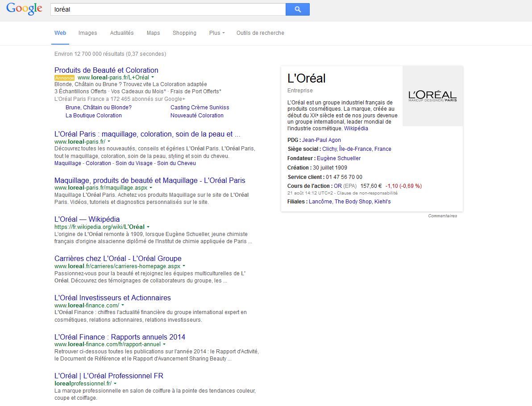Open the Soin du Visage sub-link
This screenshot has height=406, width=532.
(x=134, y=163)
